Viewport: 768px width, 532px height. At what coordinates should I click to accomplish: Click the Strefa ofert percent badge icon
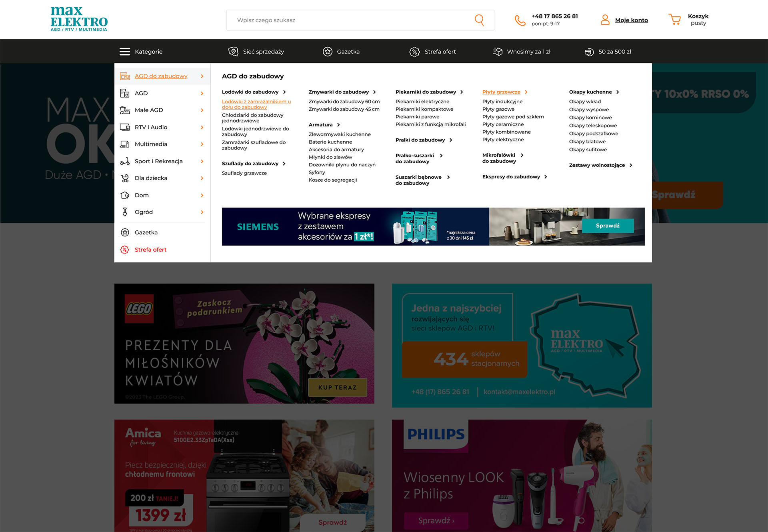pyautogui.click(x=414, y=52)
